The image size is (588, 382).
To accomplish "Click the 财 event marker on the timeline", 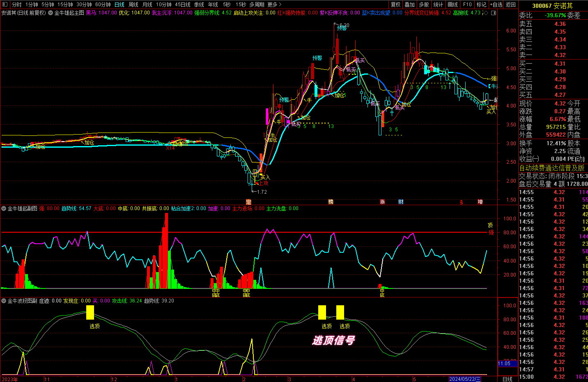I will (x=401, y=202).
